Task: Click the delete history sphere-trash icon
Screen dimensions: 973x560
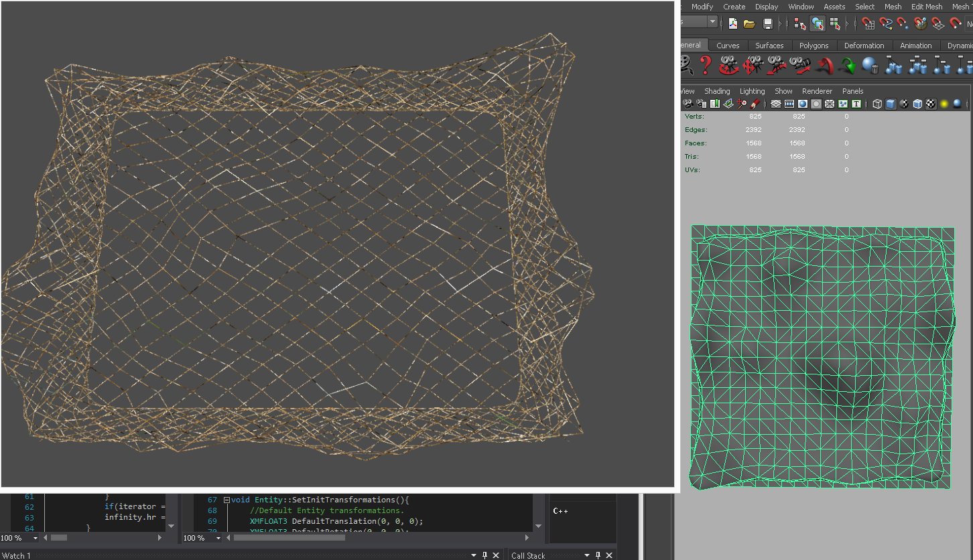Action: point(870,65)
